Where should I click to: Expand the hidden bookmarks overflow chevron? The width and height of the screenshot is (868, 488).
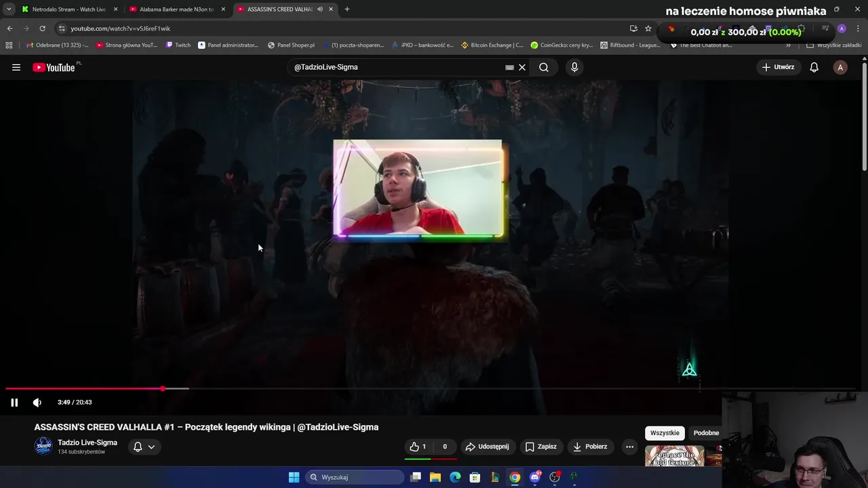788,45
